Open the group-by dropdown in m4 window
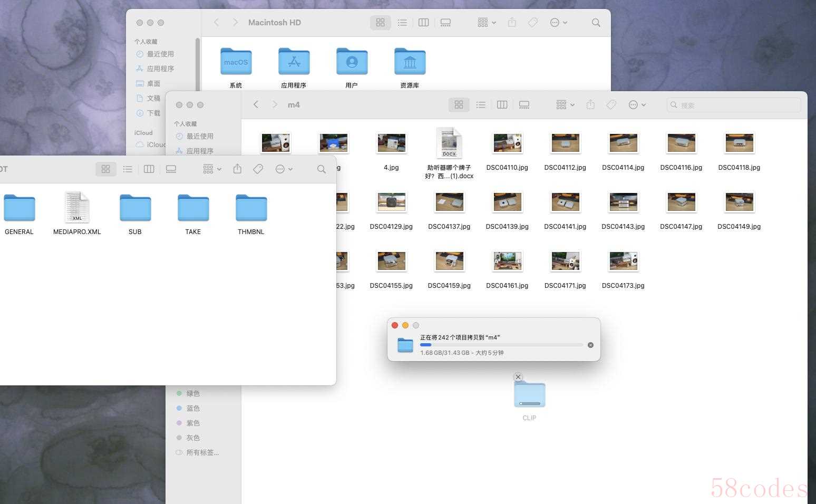 tap(565, 105)
